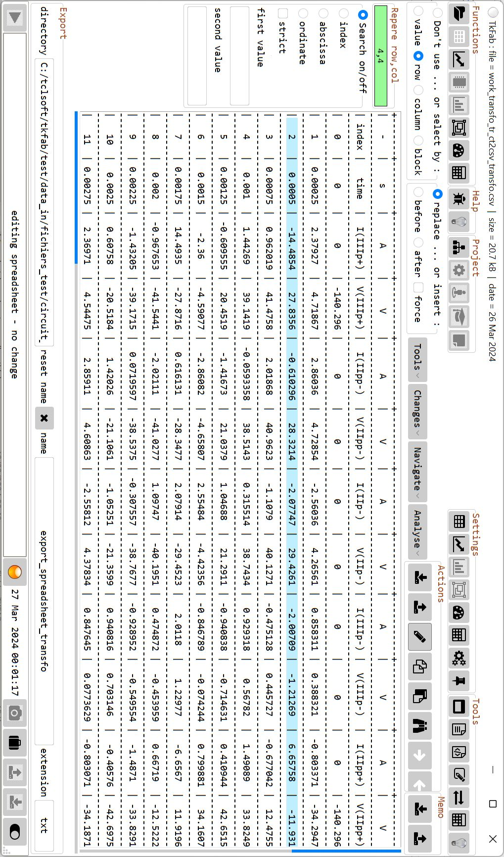Image resolution: width=504 pixels, height=857 pixels.
Task: Toggle the pencil edit icon in Actions
Action: (420, 636)
